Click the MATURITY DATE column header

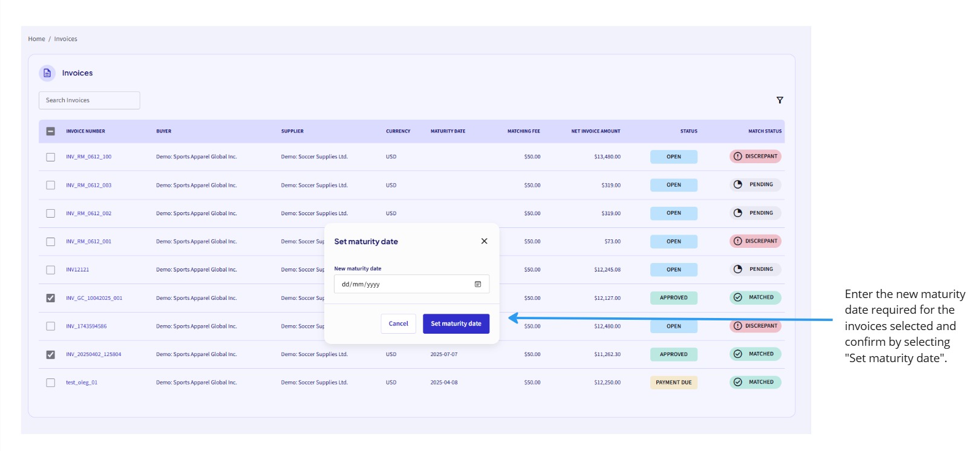448,131
